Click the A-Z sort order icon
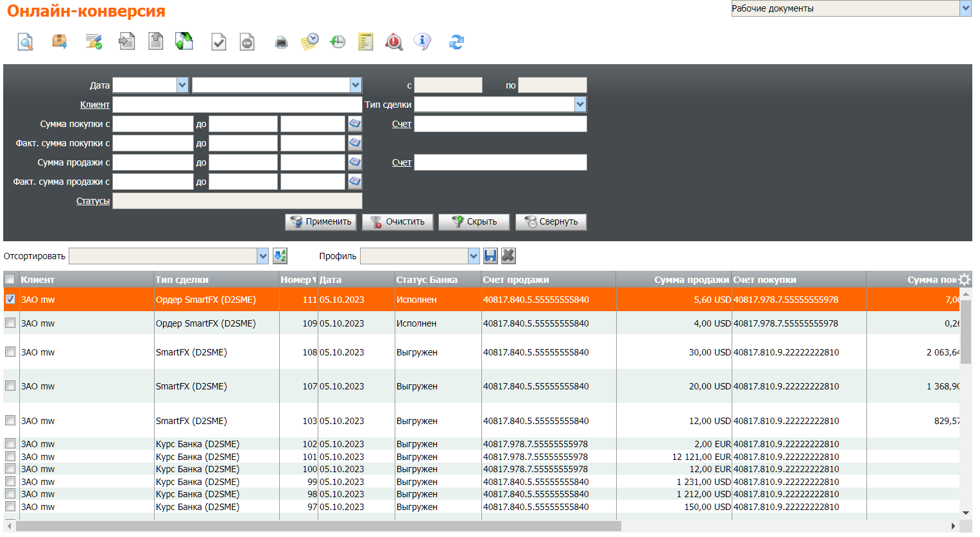980x537 pixels. tap(280, 256)
